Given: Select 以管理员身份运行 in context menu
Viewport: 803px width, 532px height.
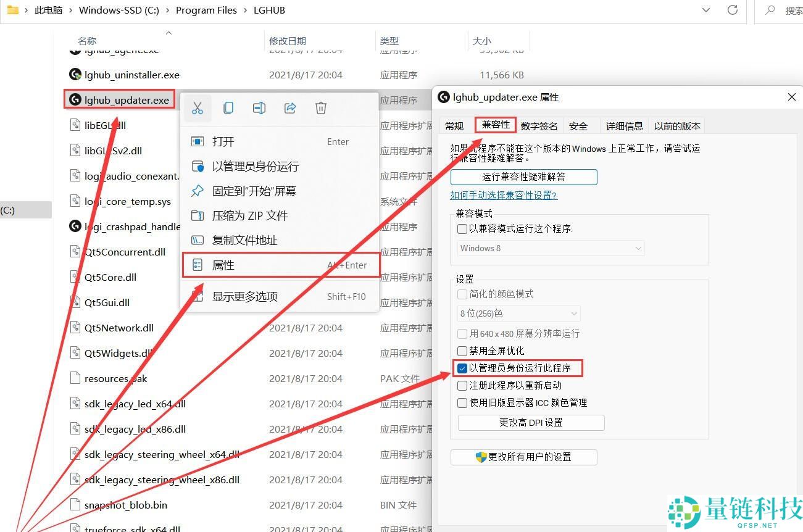Looking at the screenshot, I should [280, 166].
